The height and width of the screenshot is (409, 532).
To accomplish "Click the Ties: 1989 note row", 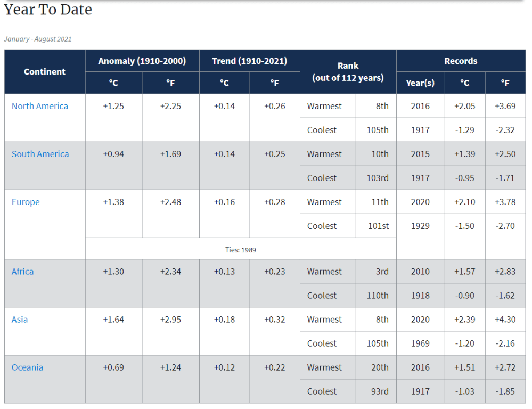I will 240,249.
